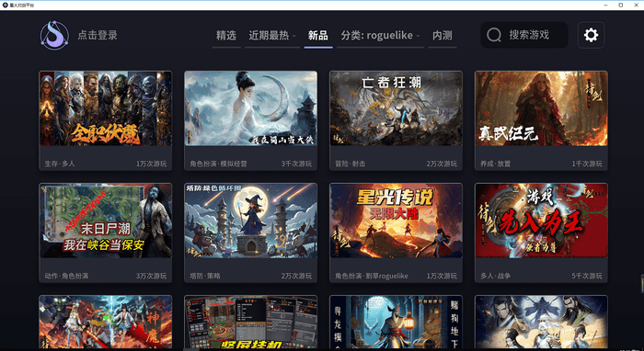This screenshot has height=351, width=644.
Task: Switch to the 精选 tab
Action: pos(226,35)
